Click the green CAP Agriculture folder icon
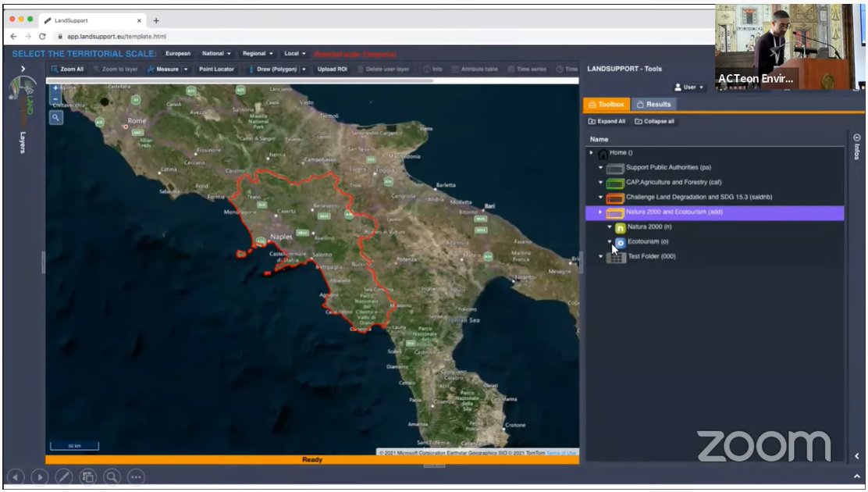The height and width of the screenshot is (492, 868). tap(615, 183)
